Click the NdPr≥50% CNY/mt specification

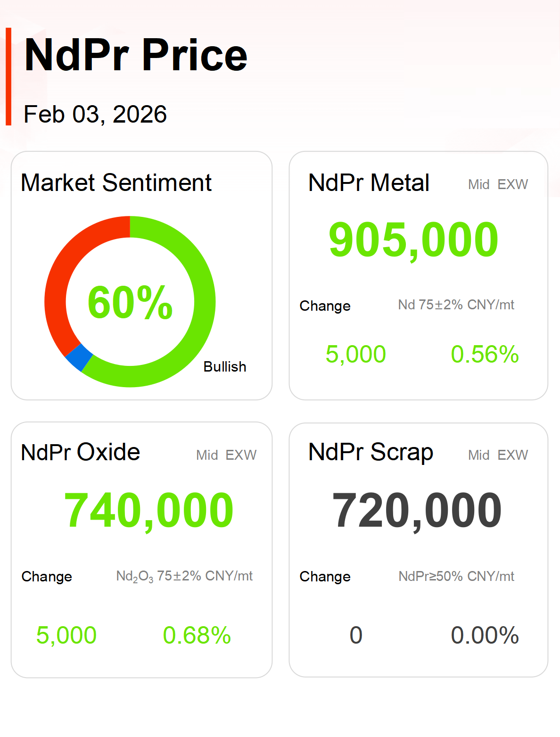pos(456,576)
